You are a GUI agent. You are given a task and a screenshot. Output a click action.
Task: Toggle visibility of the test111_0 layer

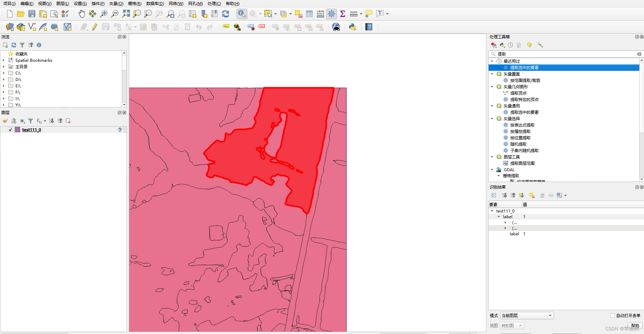(10, 130)
